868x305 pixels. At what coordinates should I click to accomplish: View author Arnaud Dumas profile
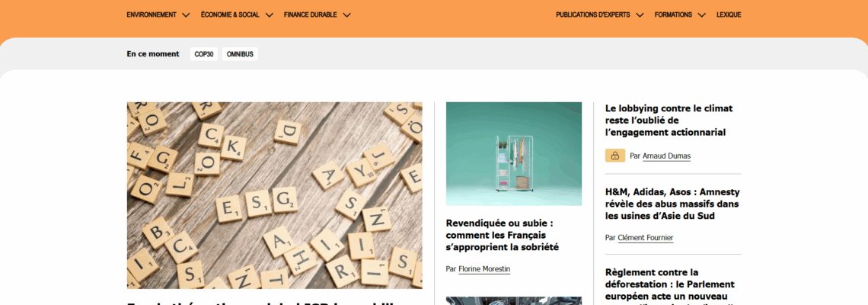666,156
